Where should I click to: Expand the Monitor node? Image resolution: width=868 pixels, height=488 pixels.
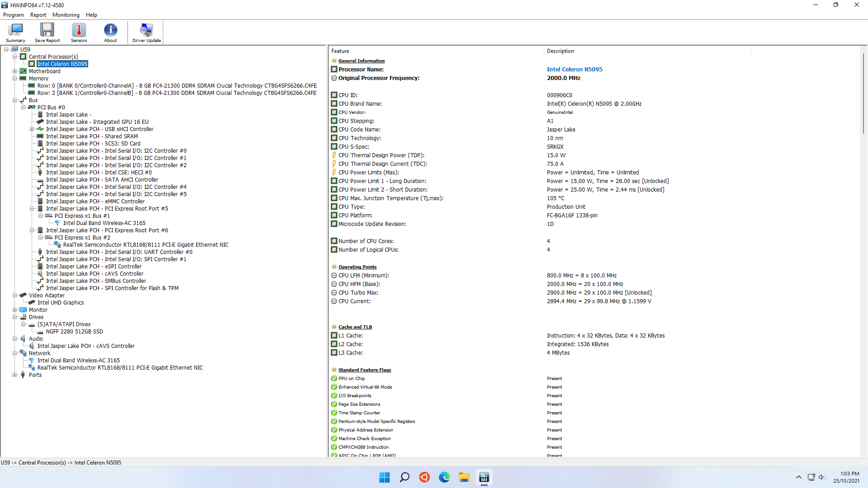[x=14, y=310]
